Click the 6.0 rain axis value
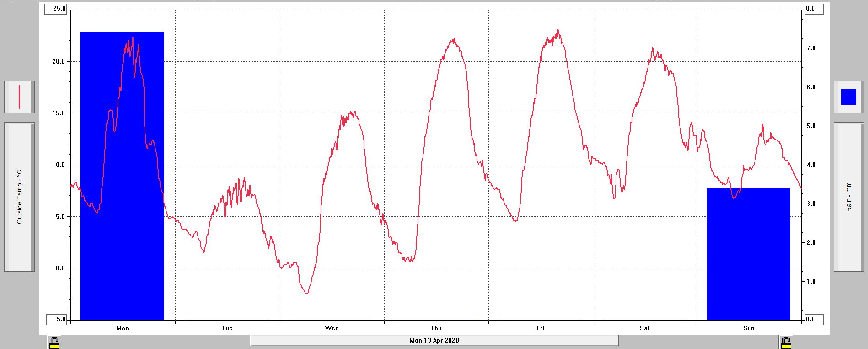This screenshot has height=349, width=868. click(811, 87)
